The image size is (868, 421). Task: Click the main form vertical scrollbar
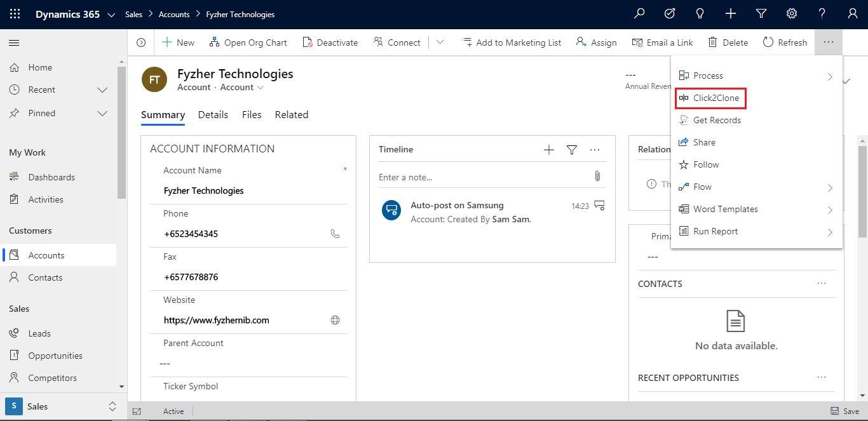point(863,190)
